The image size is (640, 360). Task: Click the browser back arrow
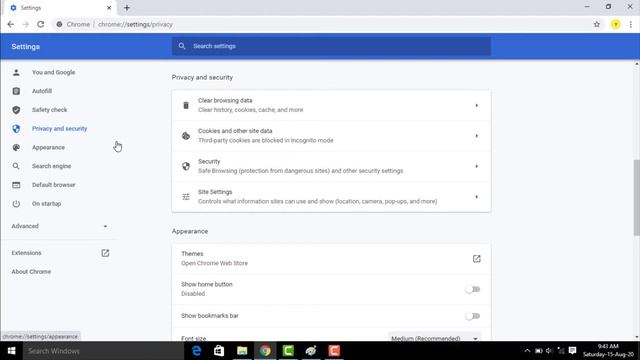coord(11,24)
